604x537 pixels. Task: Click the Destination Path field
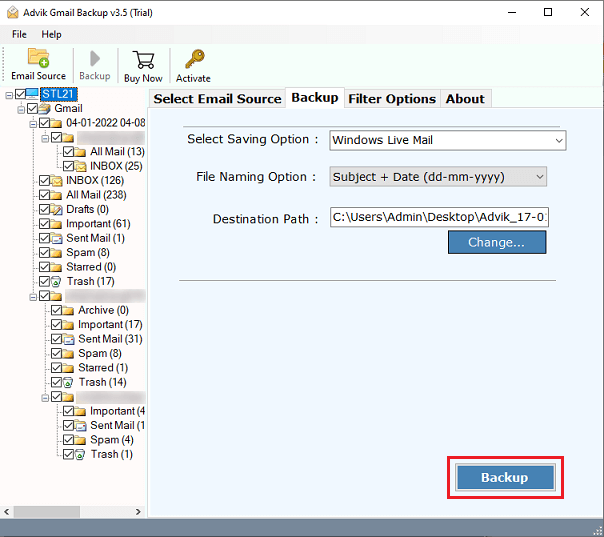[x=439, y=217]
